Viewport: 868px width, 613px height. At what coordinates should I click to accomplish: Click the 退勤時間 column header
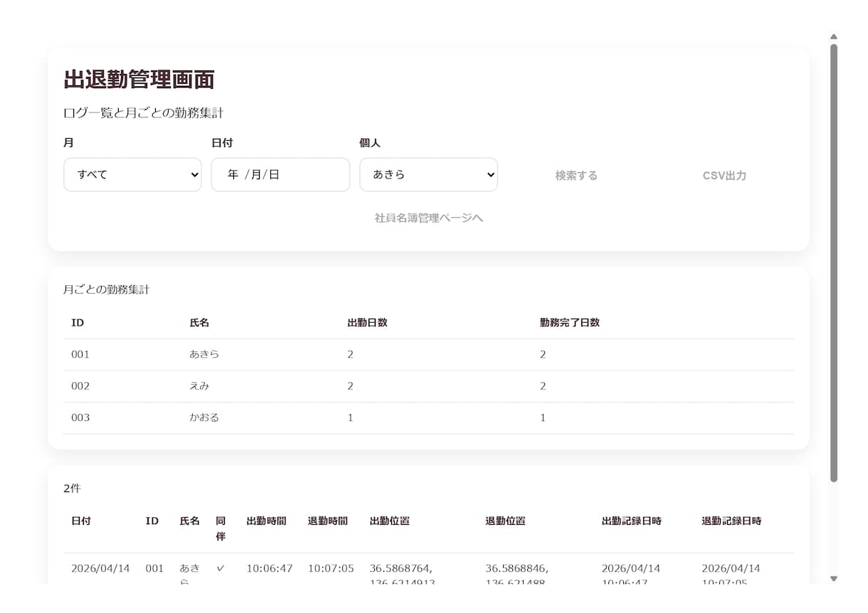pyautogui.click(x=327, y=521)
